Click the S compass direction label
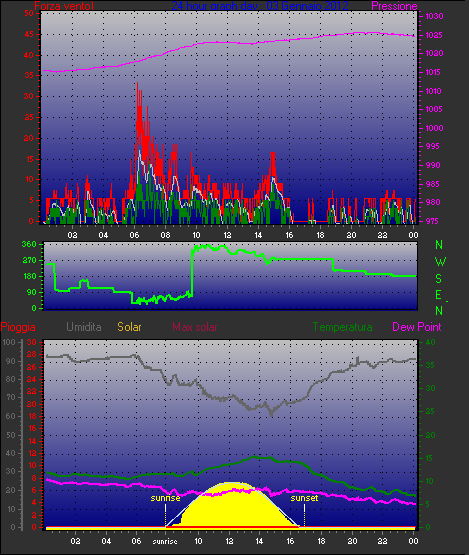Screen dimensions: 469x555 [x=439, y=279]
